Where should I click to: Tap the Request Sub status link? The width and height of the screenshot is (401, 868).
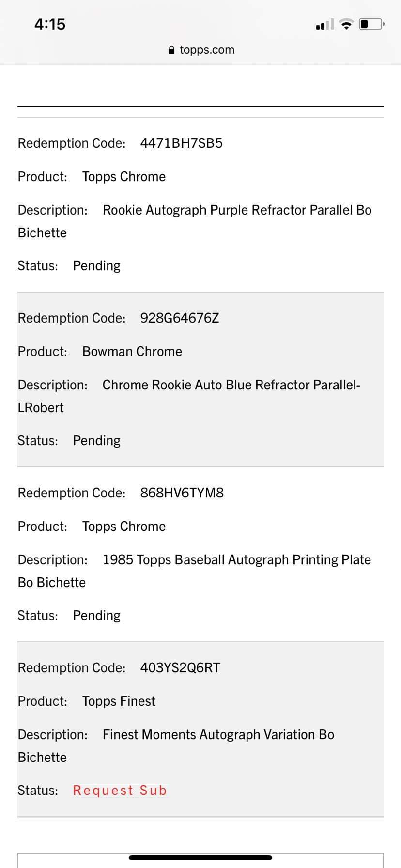[120, 790]
